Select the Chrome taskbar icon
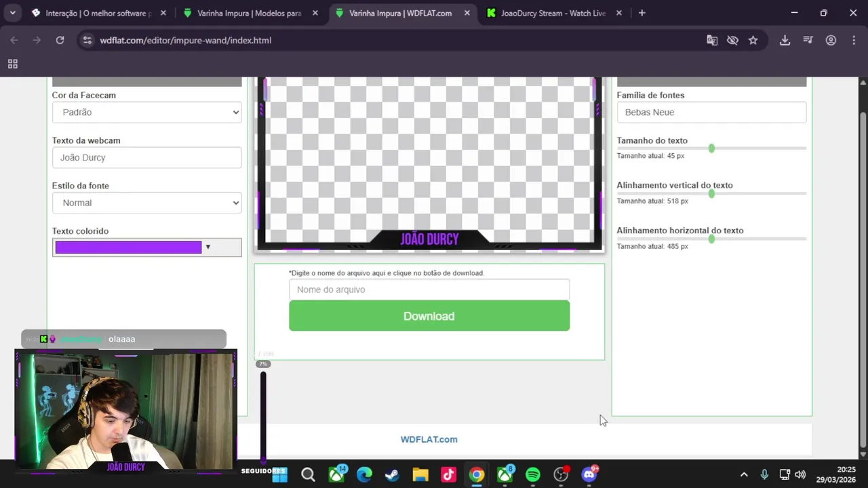Screen dimensions: 868x488 (x=477, y=475)
